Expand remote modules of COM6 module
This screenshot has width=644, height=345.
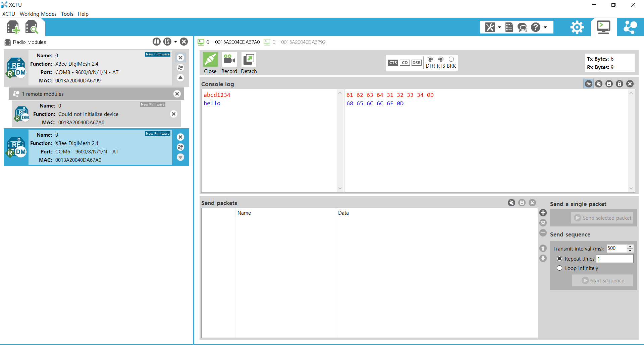point(180,157)
